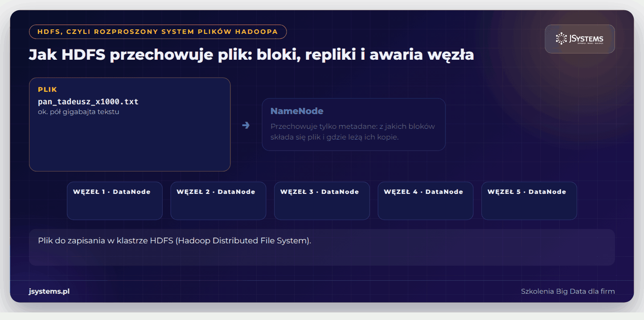Click the PLIK label in file card
The width and height of the screenshot is (644, 320).
pyautogui.click(x=48, y=90)
